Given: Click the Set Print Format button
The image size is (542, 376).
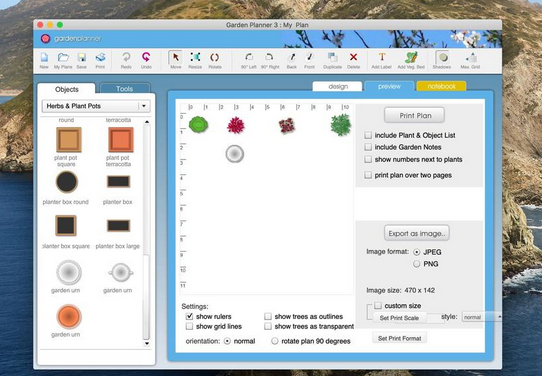Looking at the screenshot, I should [400, 338].
